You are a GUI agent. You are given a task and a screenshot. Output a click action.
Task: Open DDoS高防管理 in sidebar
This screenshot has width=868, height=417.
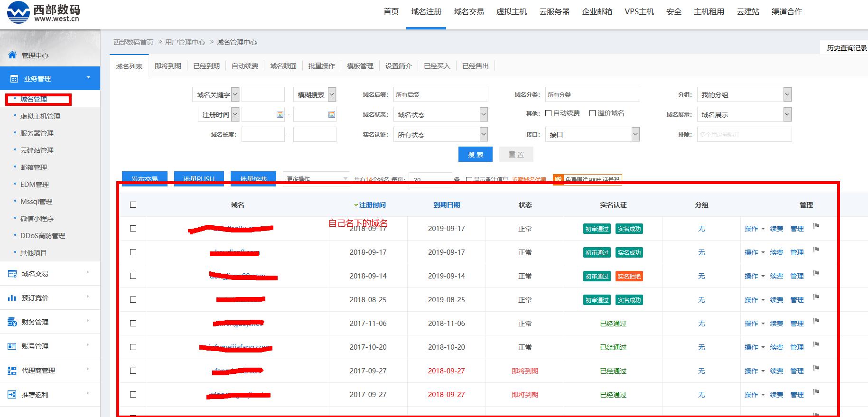[x=43, y=236]
